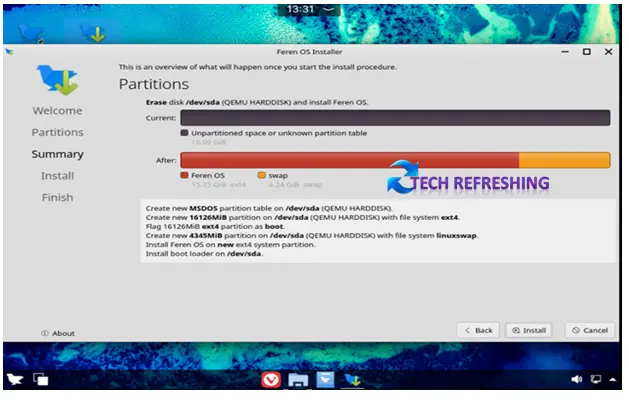Click the Install button

click(x=528, y=330)
